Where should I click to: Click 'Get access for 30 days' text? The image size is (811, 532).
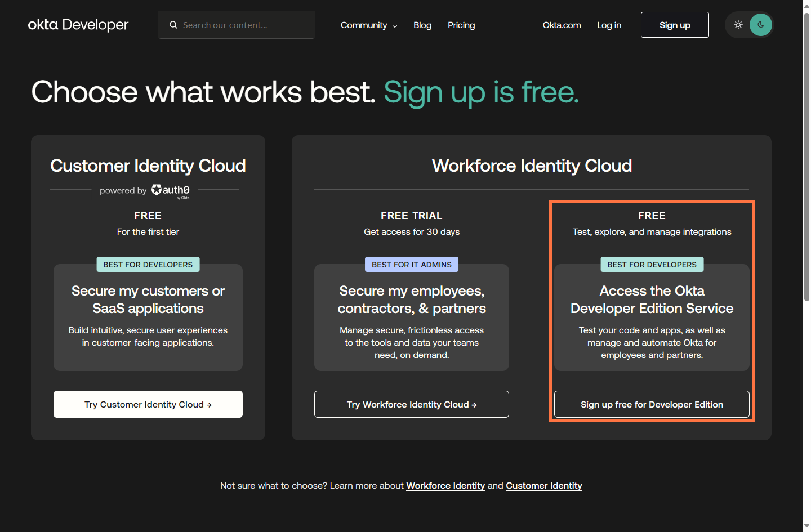coord(412,231)
